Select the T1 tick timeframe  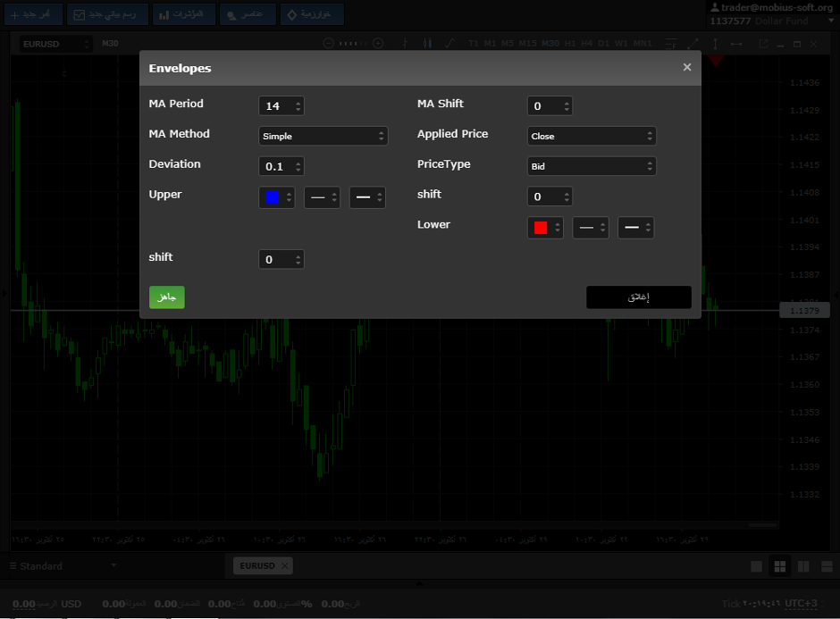tap(474, 44)
